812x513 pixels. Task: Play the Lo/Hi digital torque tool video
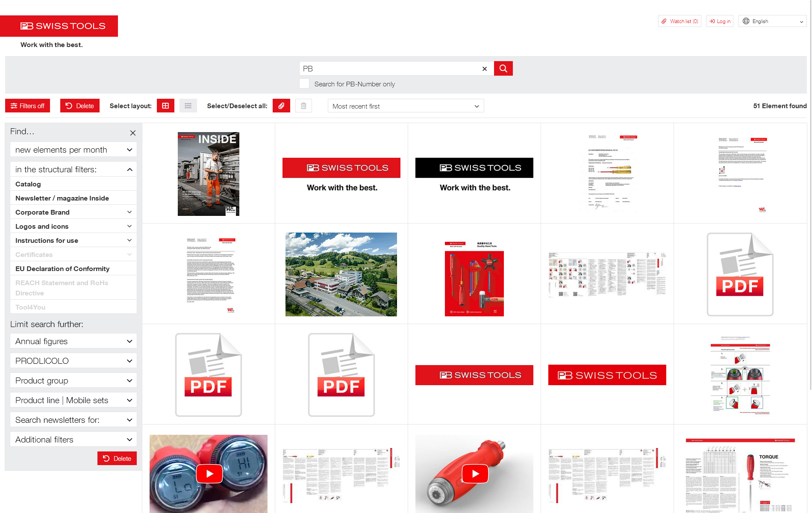[209, 473]
